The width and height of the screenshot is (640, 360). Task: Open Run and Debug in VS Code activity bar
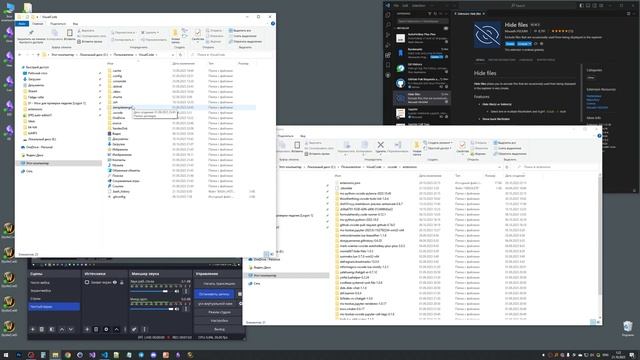pyautogui.click(x=388, y=45)
